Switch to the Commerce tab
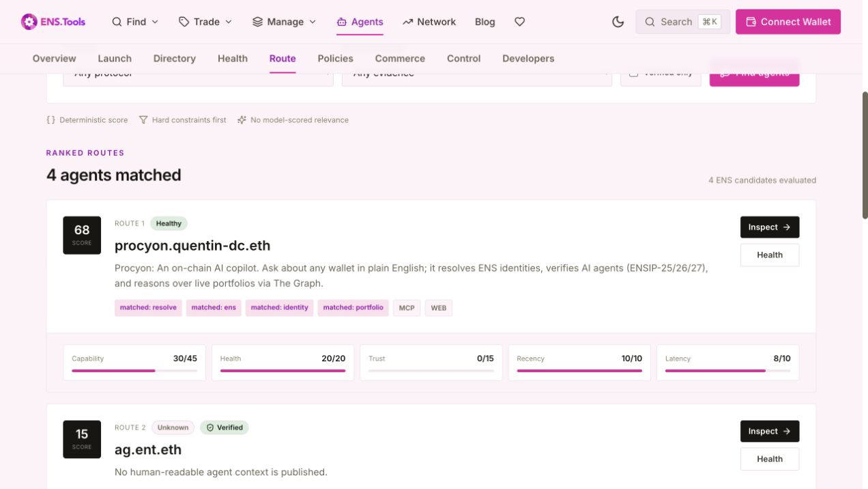The width and height of the screenshot is (868, 489). point(400,59)
